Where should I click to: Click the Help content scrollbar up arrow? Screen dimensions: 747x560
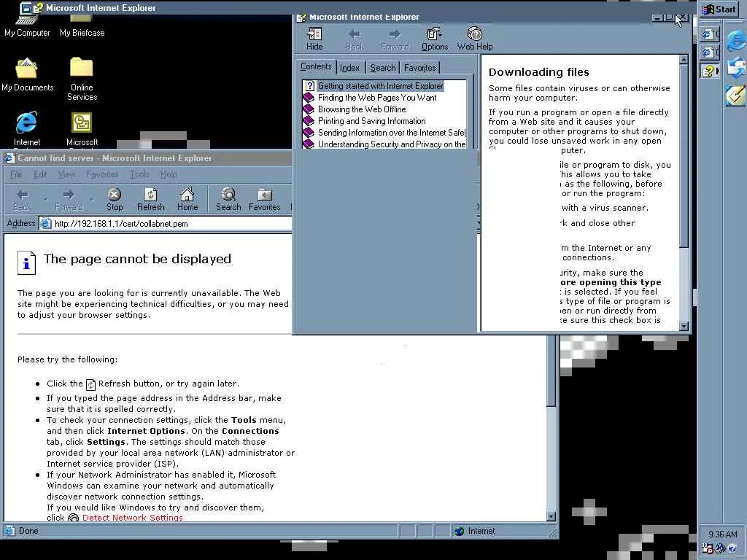684,60
